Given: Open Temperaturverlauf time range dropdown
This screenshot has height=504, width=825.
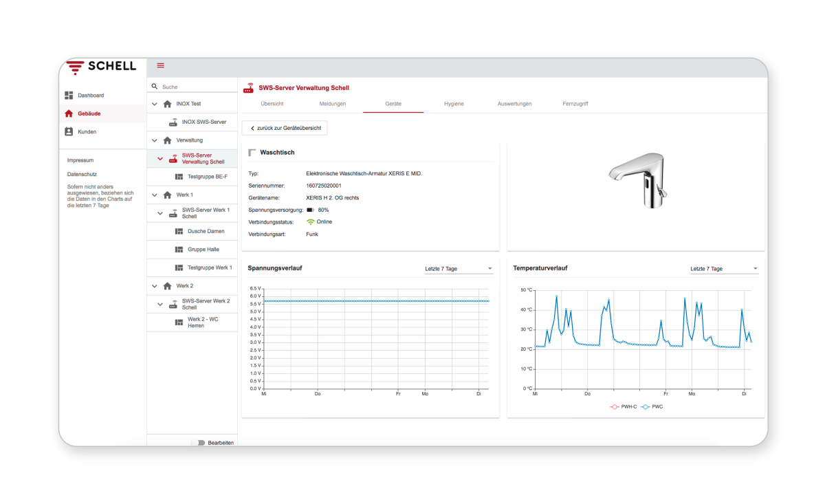Looking at the screenshot, I should tap(724, 269).
